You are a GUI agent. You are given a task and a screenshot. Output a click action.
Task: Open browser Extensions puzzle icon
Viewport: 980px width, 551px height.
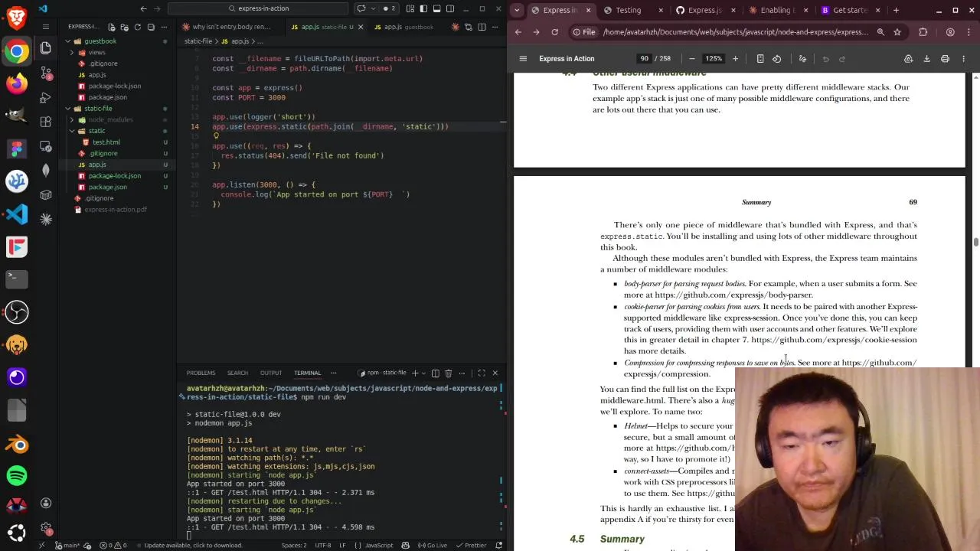pos(923,32)
